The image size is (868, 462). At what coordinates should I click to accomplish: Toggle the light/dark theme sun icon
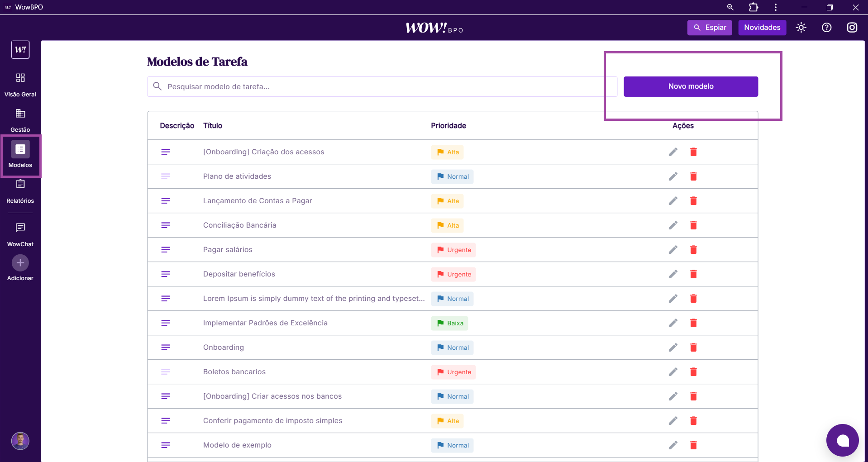(801, 28)
